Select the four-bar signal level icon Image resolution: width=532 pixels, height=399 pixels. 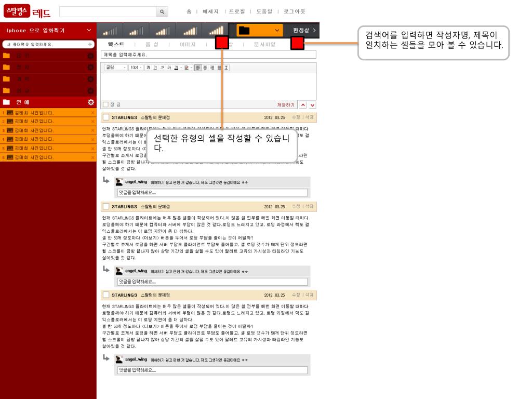(190, 31)
